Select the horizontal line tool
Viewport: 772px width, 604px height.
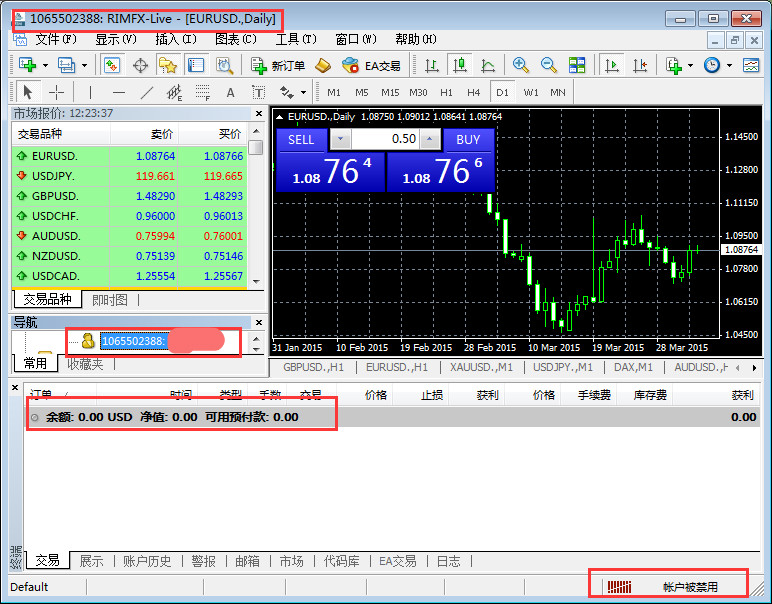pyautogui.click(x=119, y=92)
